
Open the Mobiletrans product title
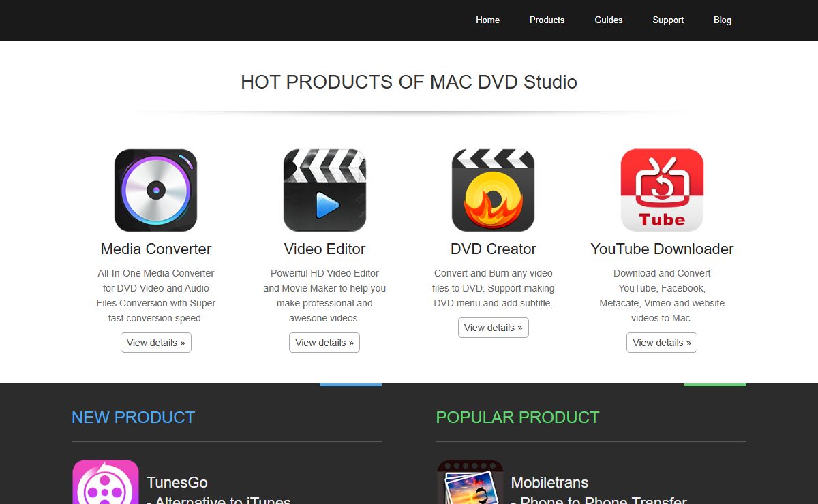(x=549, y=482)
